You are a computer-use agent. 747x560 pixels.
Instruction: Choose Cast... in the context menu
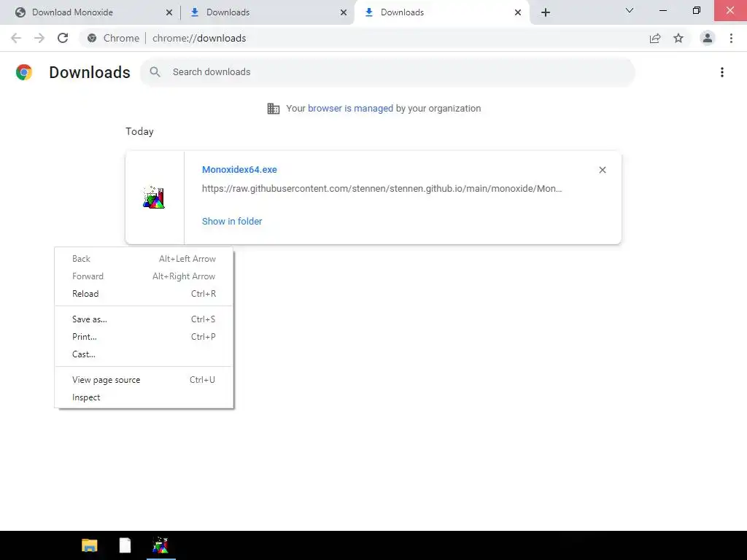[144, 354]
